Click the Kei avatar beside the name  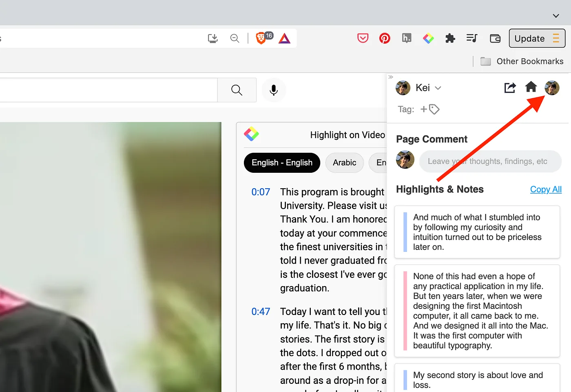[x=403, y=88]
